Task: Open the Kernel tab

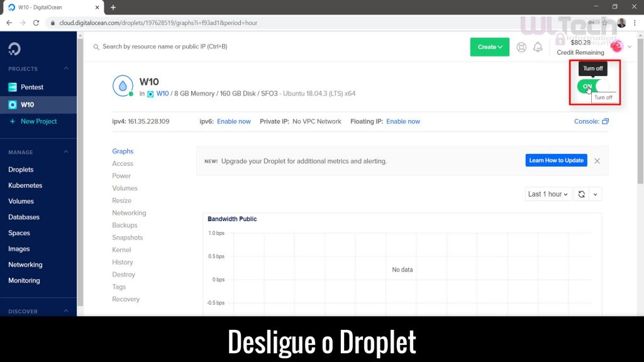Action: (121, 250)
